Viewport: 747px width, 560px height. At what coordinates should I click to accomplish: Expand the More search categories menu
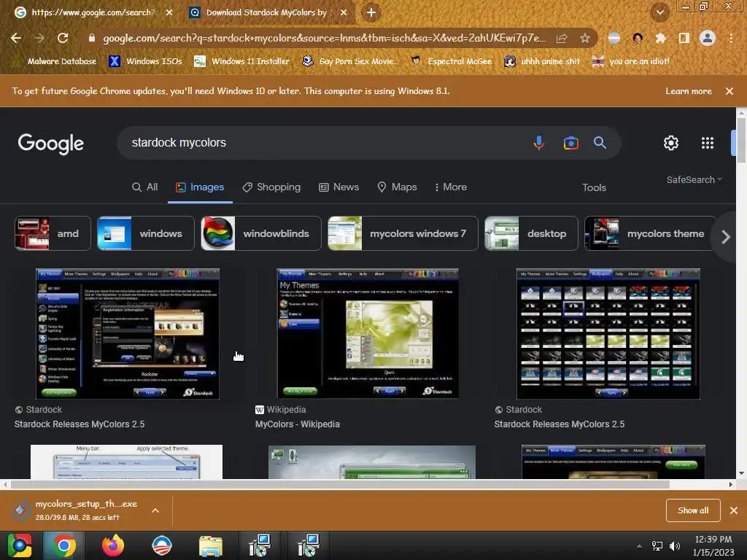point(451,187)
